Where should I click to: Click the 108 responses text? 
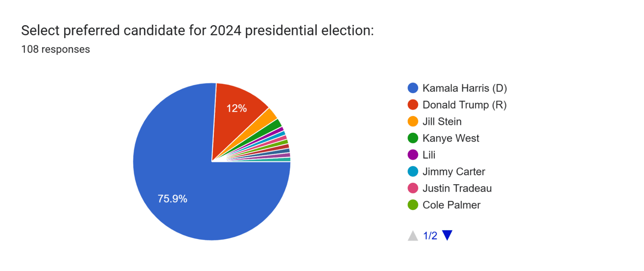tap(56, 49)
